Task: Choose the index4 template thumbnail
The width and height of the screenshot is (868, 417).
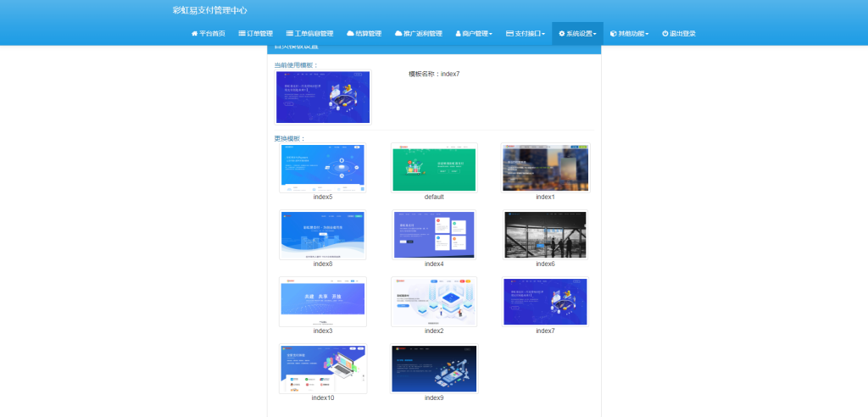Action: 434,235
